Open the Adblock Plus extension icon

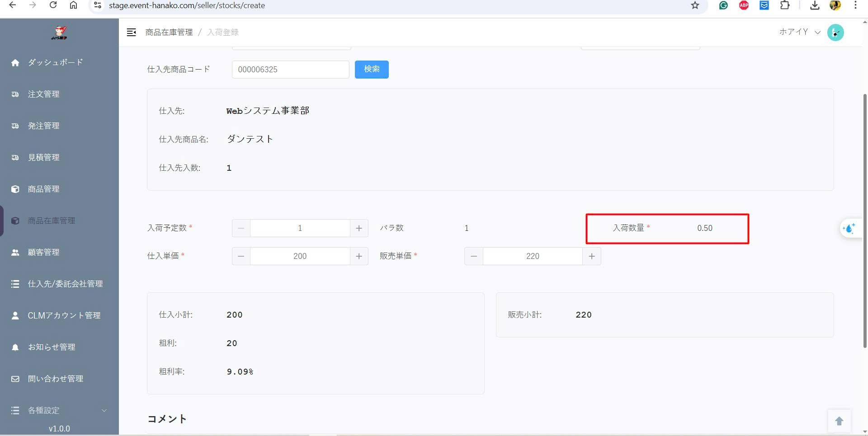pos(744,5)
